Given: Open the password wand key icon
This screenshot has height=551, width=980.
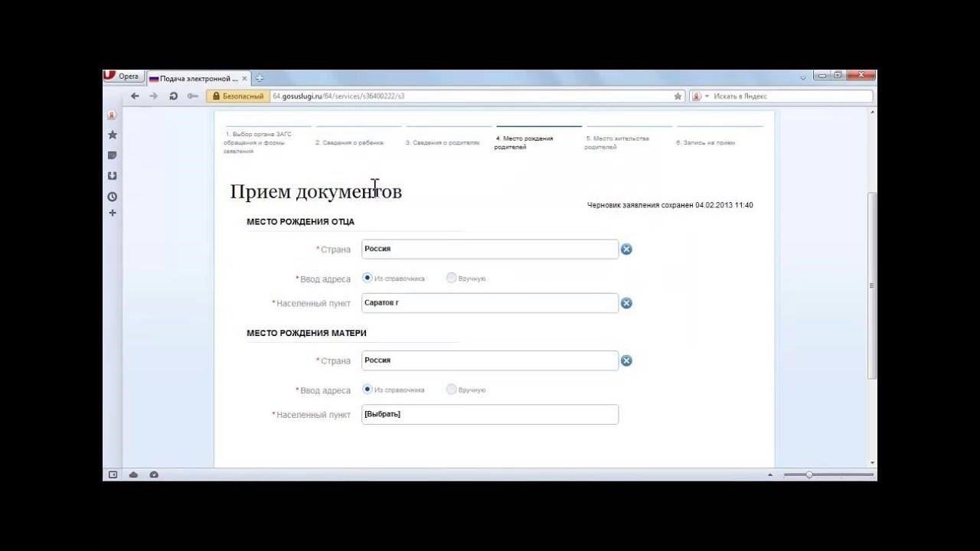Looking at the screenshot, I should [x=192, y=96].
